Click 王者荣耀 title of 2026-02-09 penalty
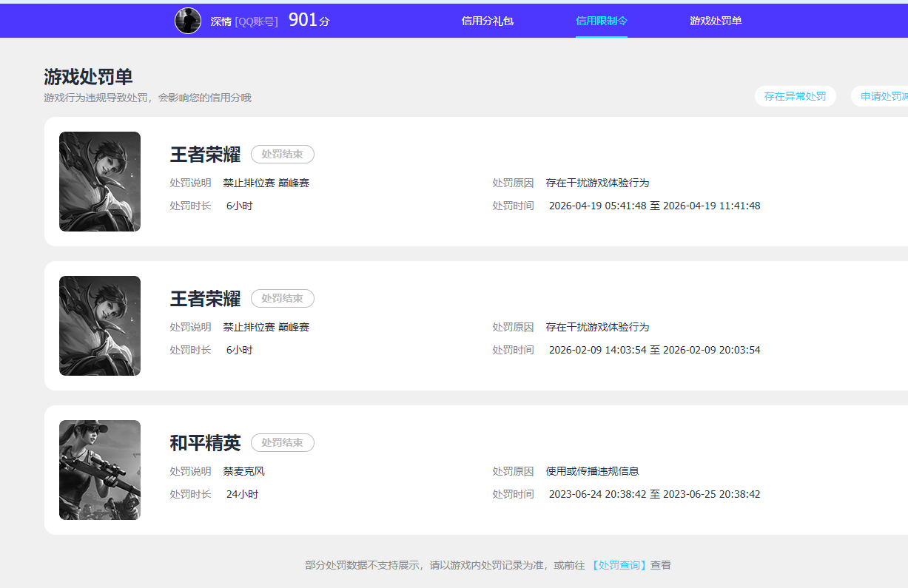Viewport: 908px width, 588px height. click(x=205, y=298)
